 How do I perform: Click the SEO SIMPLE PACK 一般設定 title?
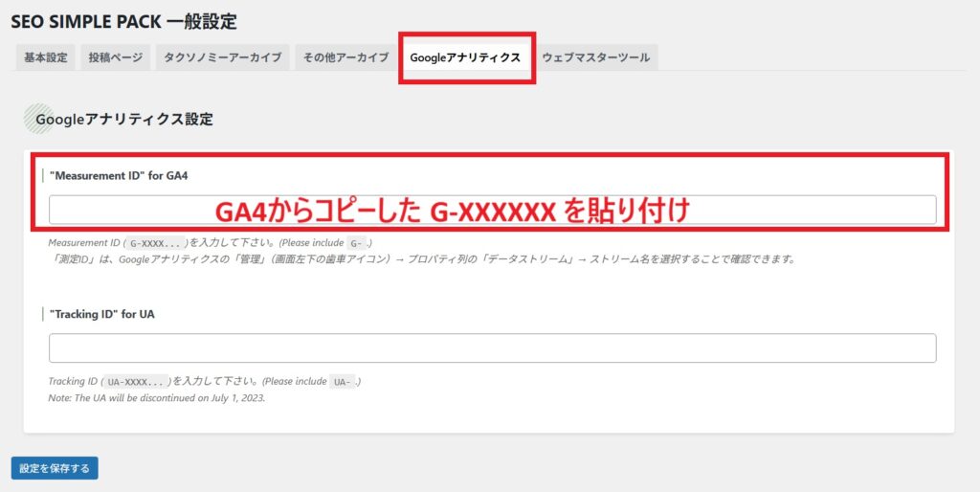tap(123, 21)
